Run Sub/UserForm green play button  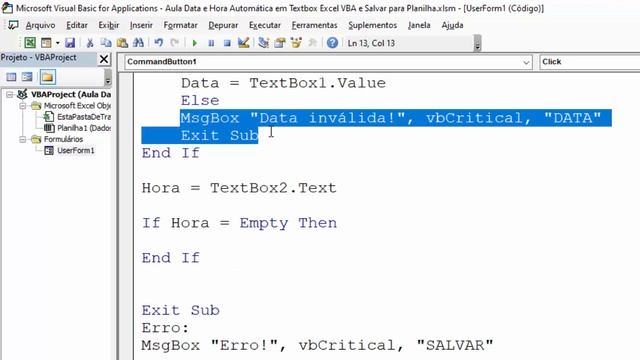pyautogui.click(x=195, y=43)
